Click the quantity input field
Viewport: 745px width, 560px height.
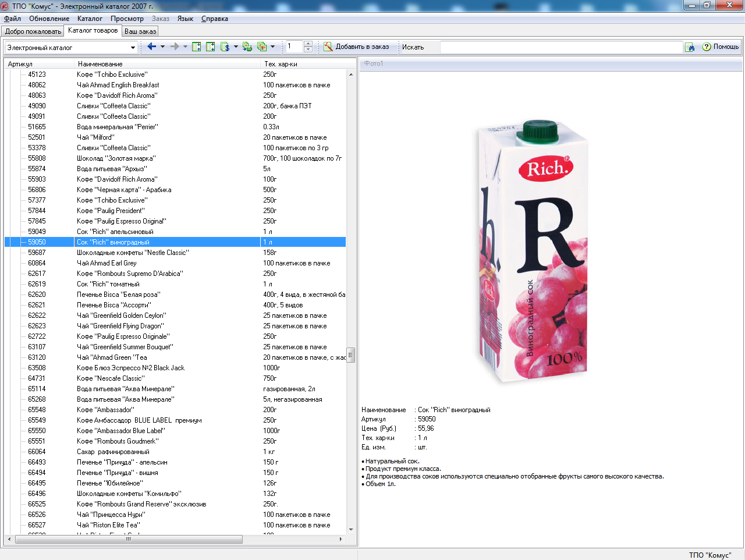pos(295,47)
